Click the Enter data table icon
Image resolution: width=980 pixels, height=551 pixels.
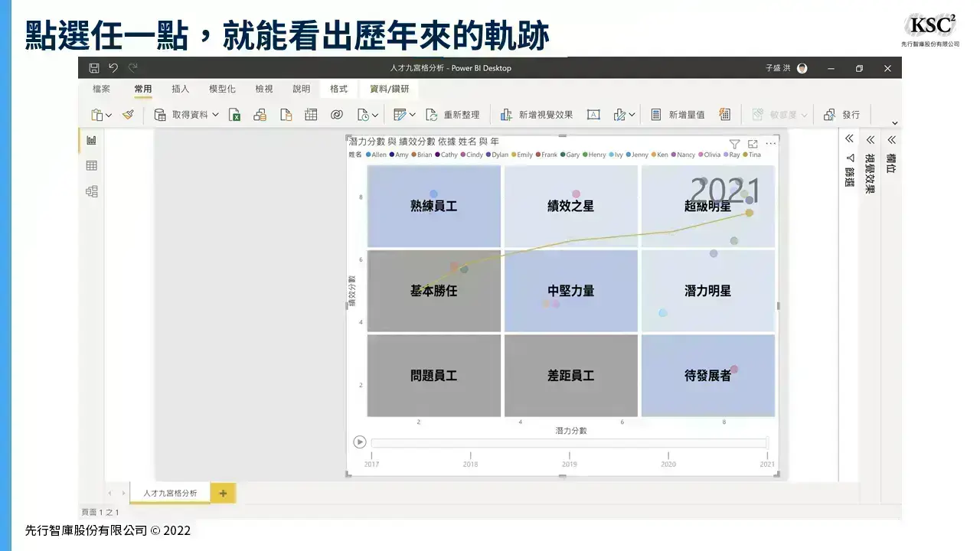point(311,115)
